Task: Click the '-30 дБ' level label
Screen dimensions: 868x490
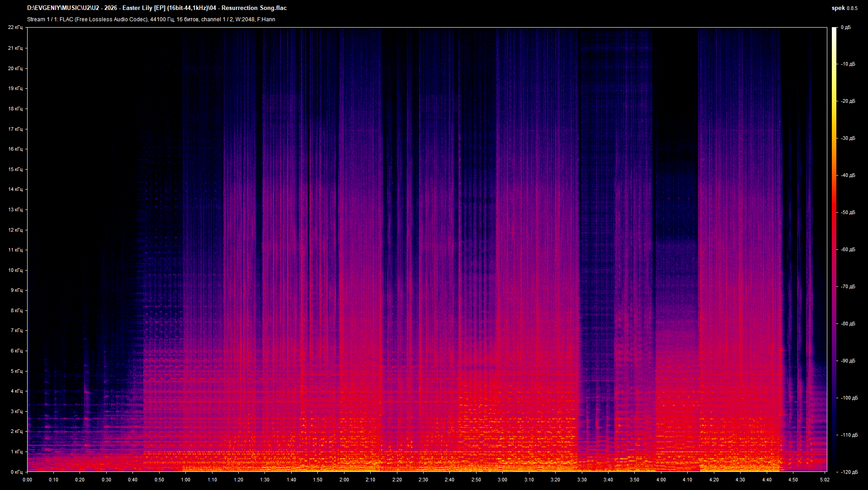Action: 848,138
